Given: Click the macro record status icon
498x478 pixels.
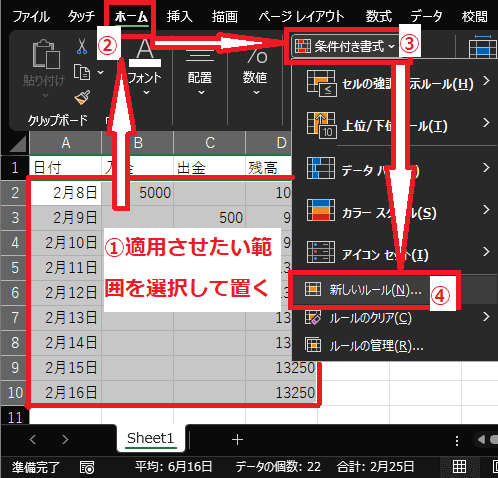Looking at the screenshot, I should tap(87, 467).
